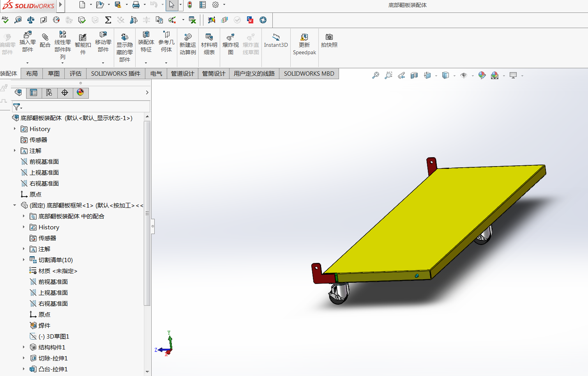Expand the FeatureManager tabs chevron
588x376 pixels.
(x=147, y=92)
